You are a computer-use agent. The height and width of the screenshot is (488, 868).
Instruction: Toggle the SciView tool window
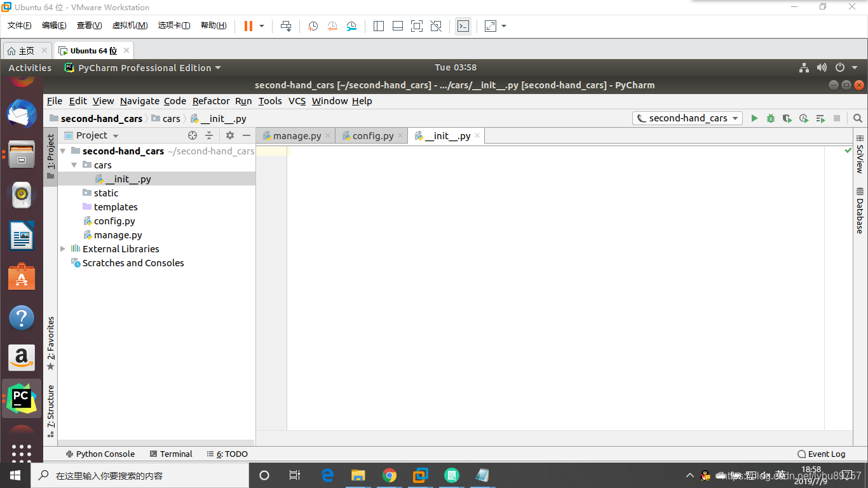tap(860, 153)
